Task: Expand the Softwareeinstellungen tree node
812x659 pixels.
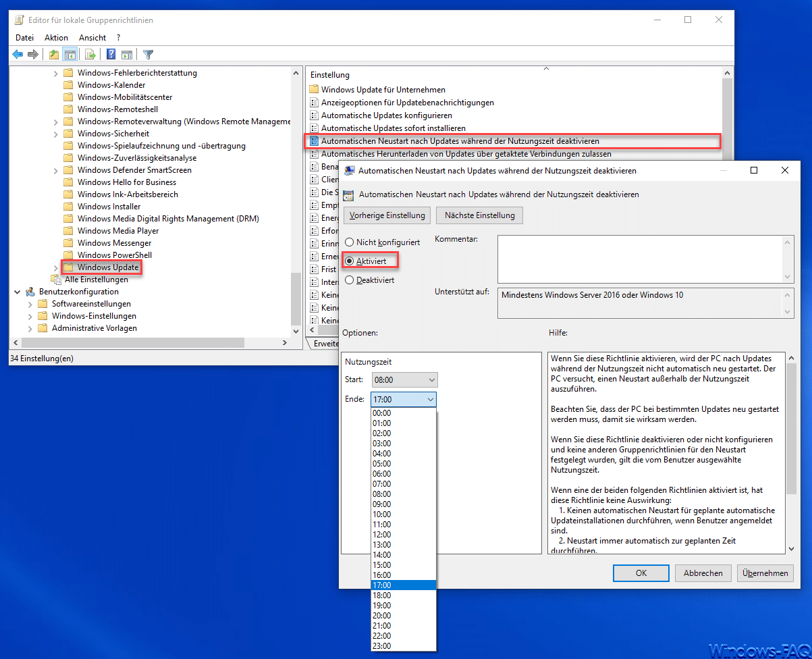Action: point(30,304)
